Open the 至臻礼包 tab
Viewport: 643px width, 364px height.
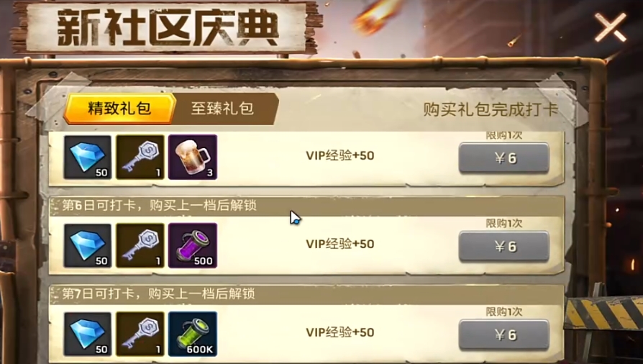pos(224,109)
